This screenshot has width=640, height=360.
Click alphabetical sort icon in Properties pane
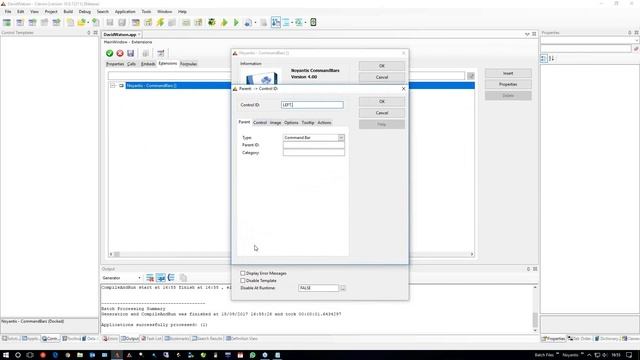pyautogui.click(x=551, y=58)
